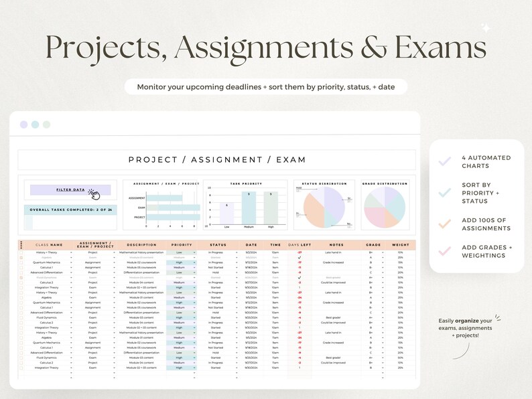Click the Project bar in bar chart

[173, 218]
